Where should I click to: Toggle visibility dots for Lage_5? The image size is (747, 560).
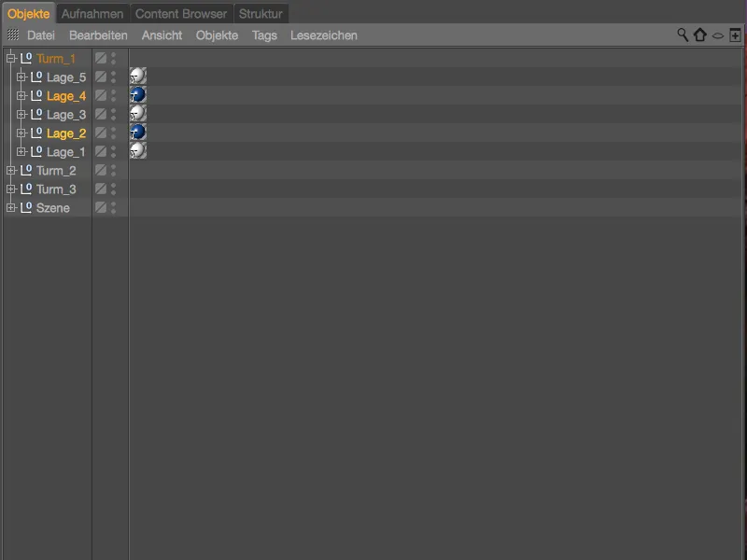click(x=113, y=77)
